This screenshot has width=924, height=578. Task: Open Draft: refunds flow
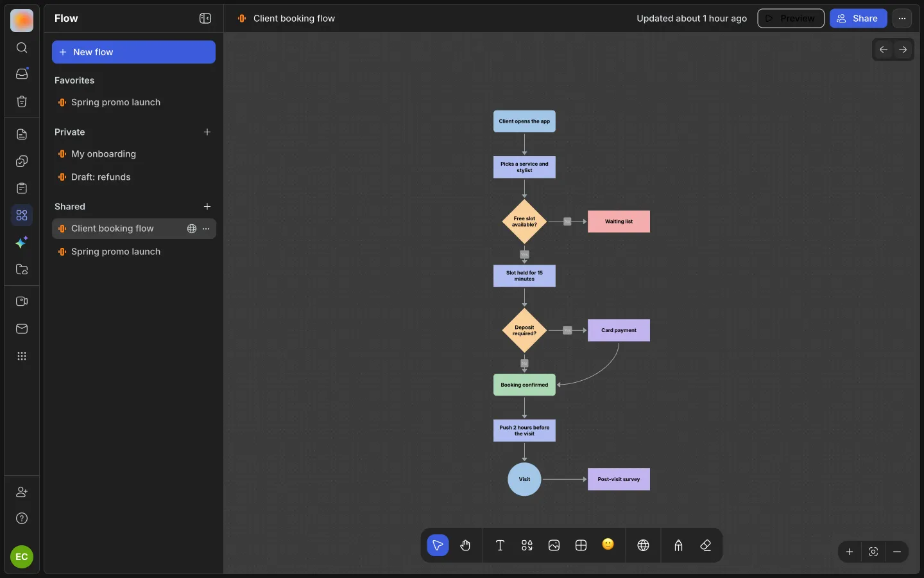pos(133,177)
